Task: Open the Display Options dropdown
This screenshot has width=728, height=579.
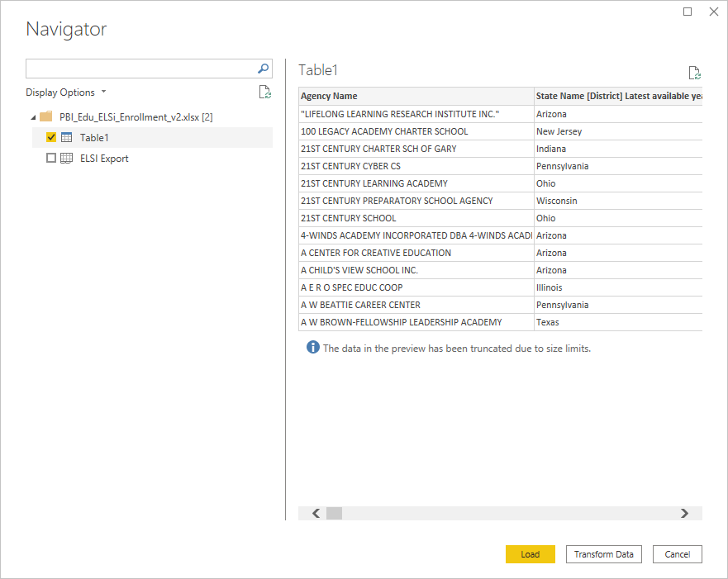Action: coord(66,92)
